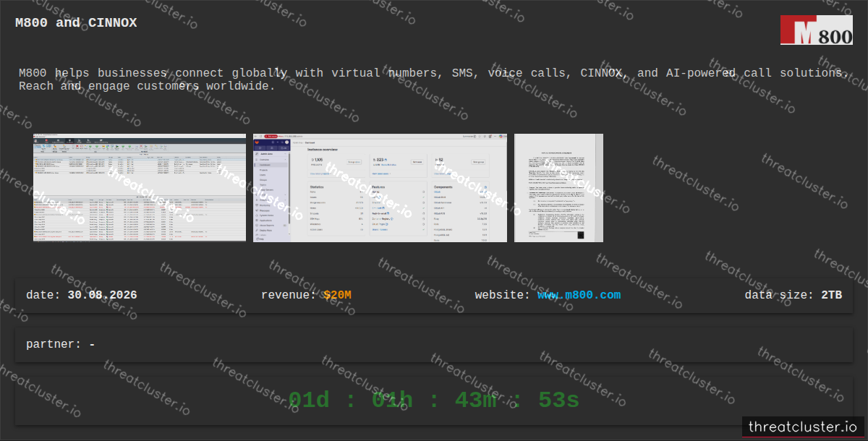Screen dimensions: 868x441
Task: Select the data size value 2TB
Action: click(x=831, y=295)
